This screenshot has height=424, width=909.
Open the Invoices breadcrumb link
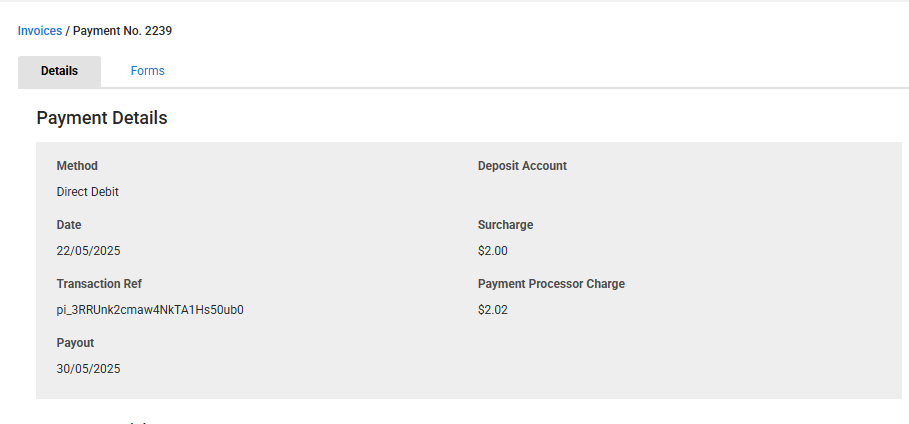tap(40, 31)
